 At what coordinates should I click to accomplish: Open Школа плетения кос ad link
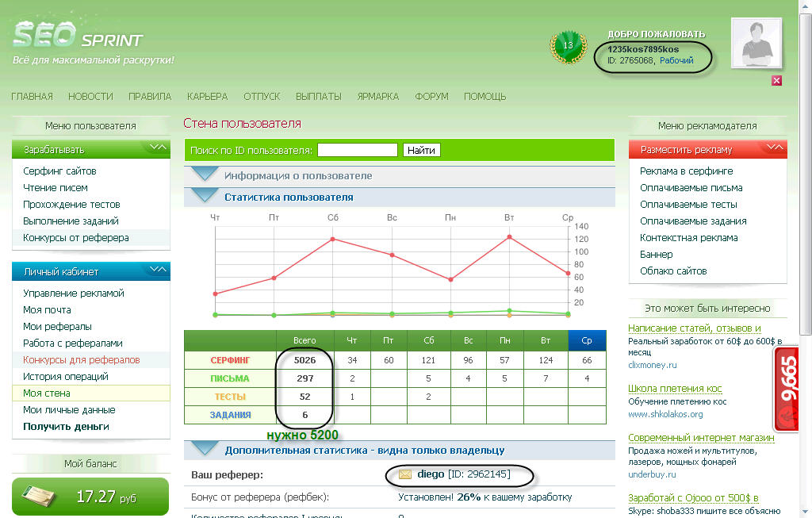pos(675,389)
